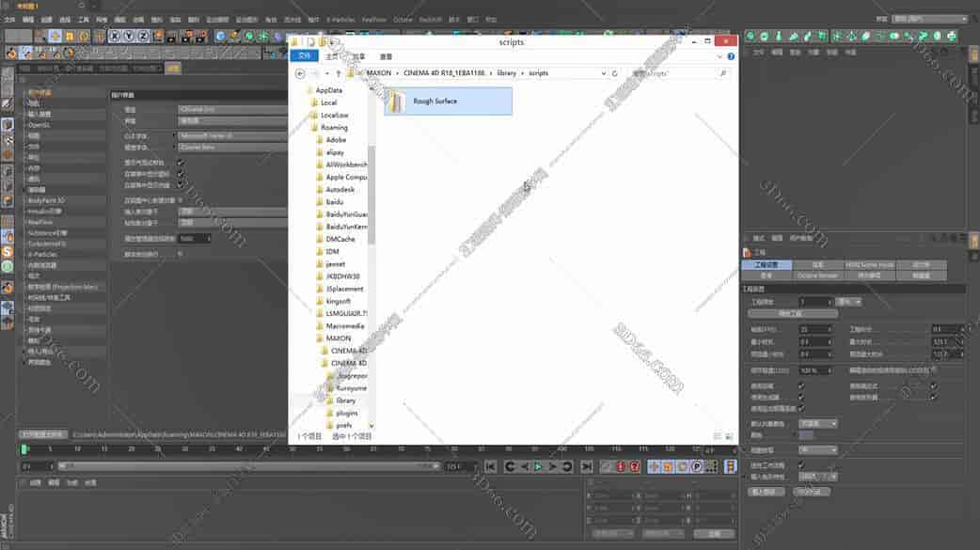This screenshot has height=550, width=980.
Task: Click the Y axis lock icon
Action: coord(129,36)
